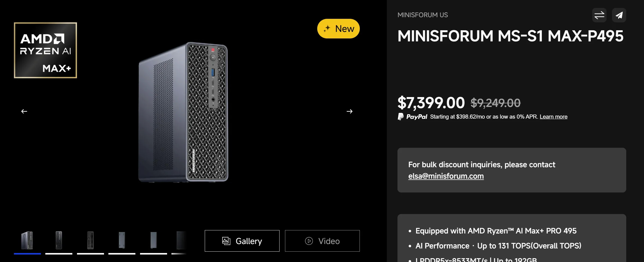Advance to next product image arrow

coord(349,111)
